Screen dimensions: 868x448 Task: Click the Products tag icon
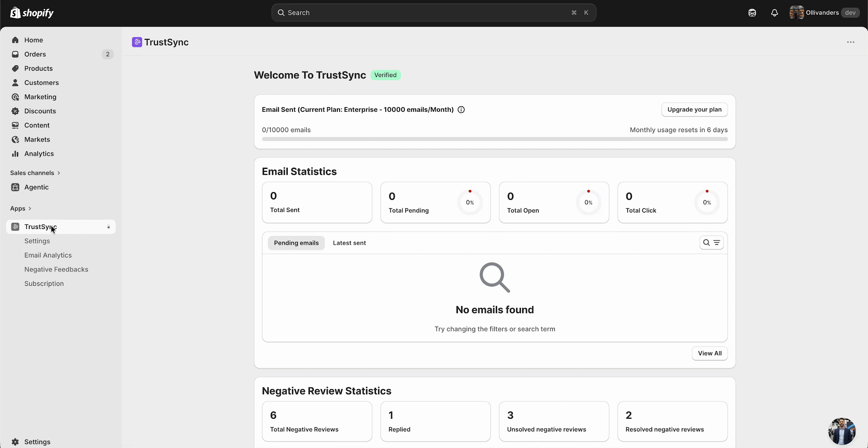[x=15, y=69]
